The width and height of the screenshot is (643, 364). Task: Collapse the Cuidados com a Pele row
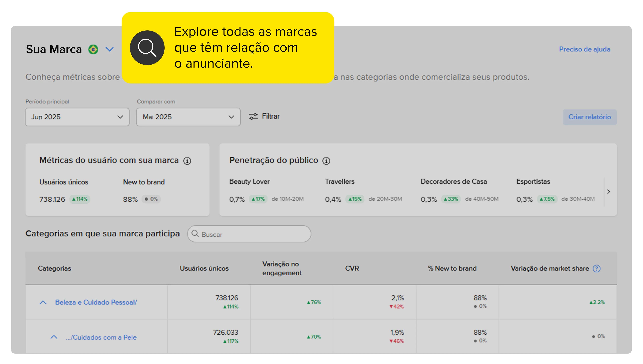[x=54, y=337]
